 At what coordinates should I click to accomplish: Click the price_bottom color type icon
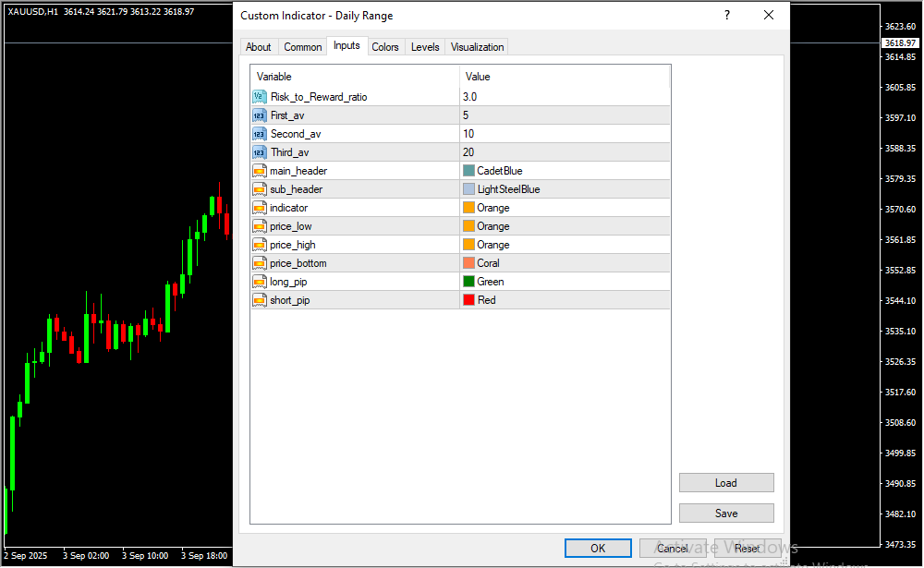(x=259, y=263)
